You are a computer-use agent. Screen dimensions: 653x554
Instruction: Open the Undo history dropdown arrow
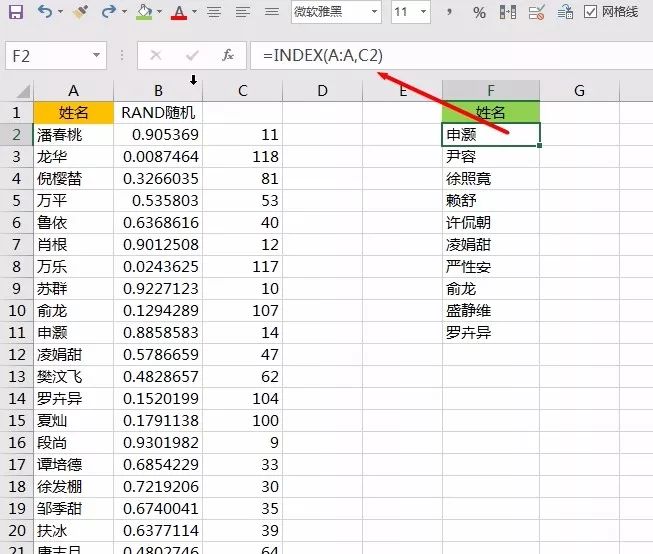point(60,11)
